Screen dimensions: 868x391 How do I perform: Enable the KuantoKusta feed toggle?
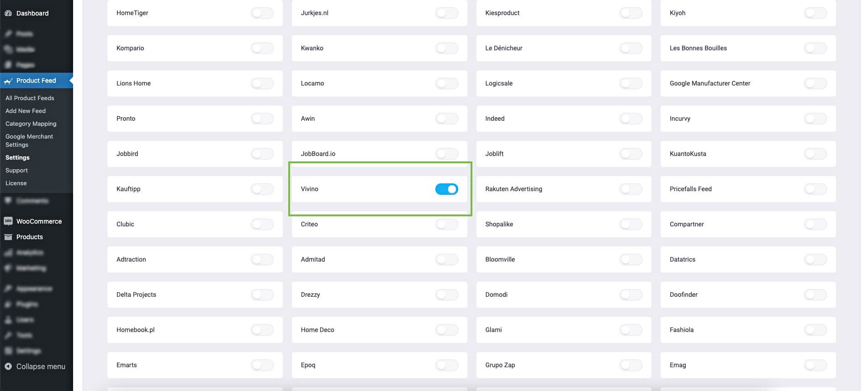[815, 154]
